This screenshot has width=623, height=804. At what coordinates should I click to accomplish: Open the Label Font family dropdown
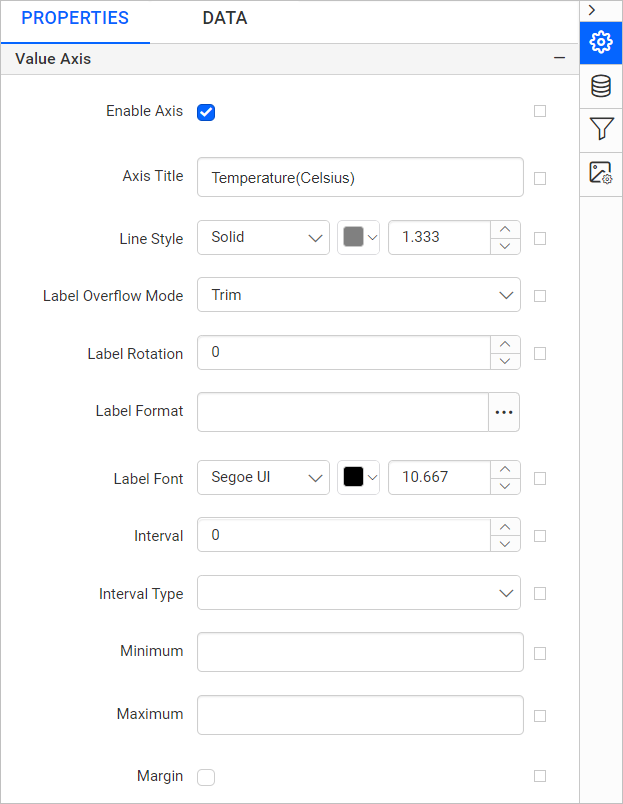[263, 477]
